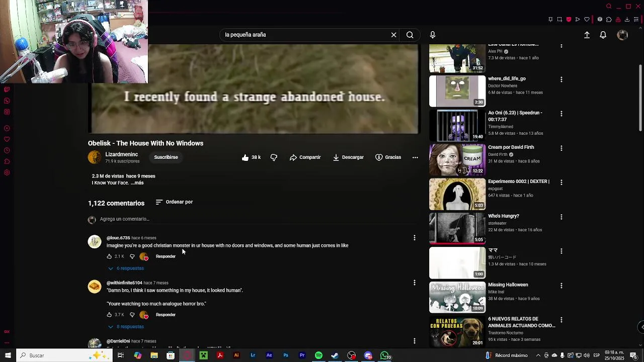Open Experimento 0002 DEXTER thumbnail
Viewport: 644px width, 362px height.
(457, 194)
